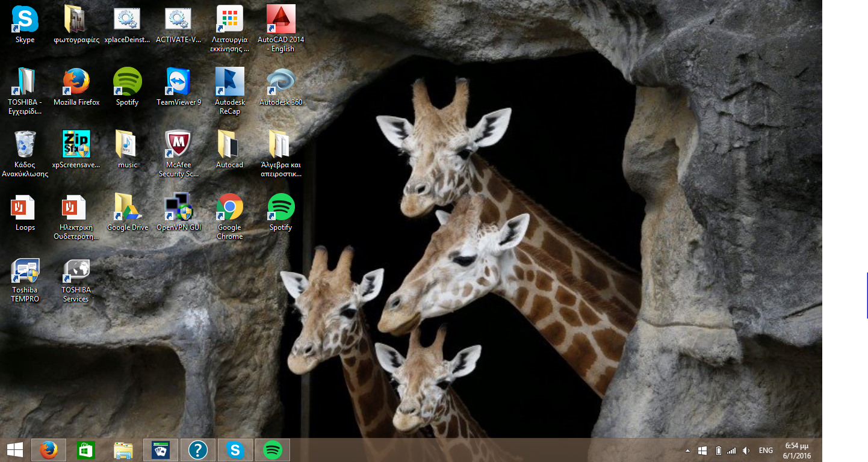Click the Google Chrome desktop shortcut

[x=230, y=217]
